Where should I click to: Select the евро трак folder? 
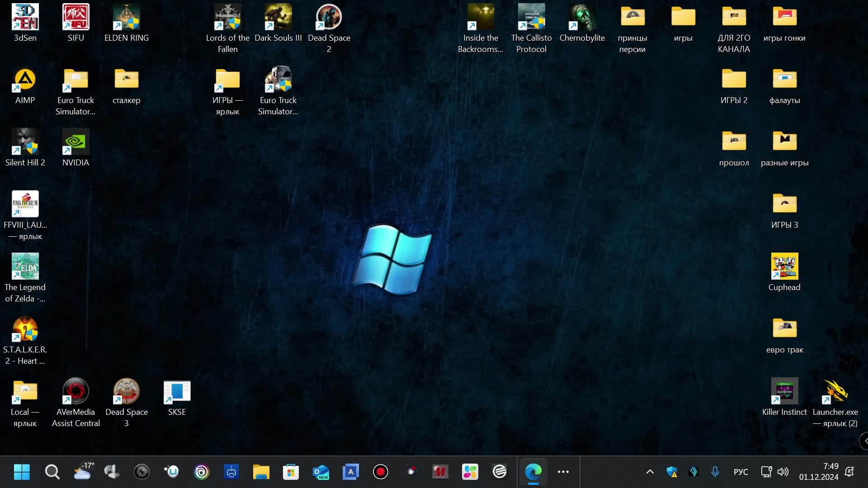pos(784,335)
